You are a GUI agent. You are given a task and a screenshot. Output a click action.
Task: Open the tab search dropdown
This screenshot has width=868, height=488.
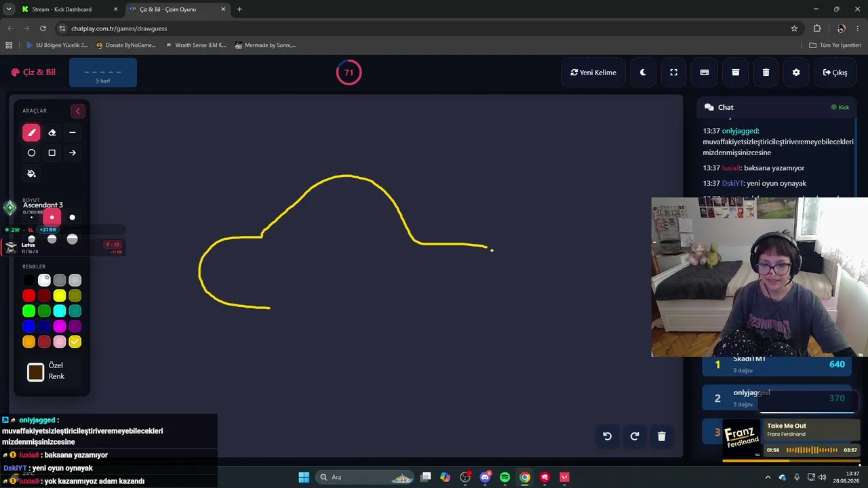click(9, 9)
